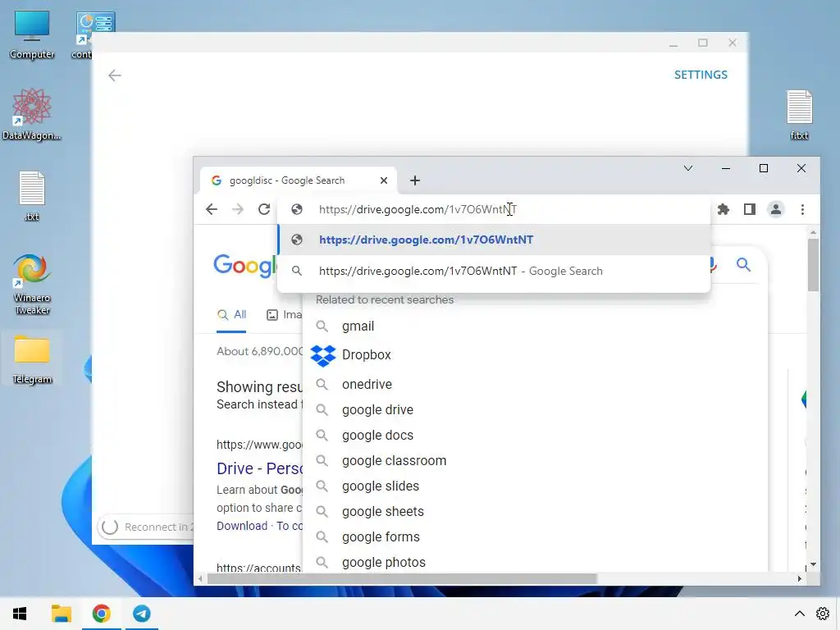Open the Chrome extensions puzzle icon
The width and height of the screenshot is (840, 630).
[724, 209]
